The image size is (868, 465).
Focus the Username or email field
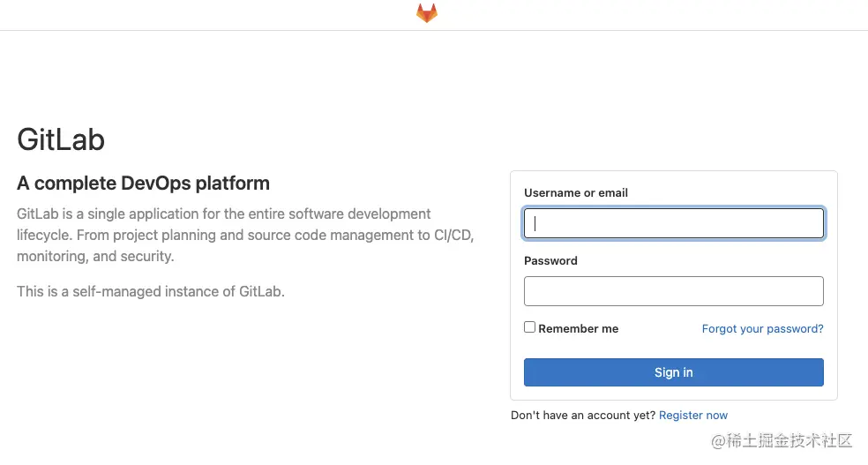(x=674, y=223)
